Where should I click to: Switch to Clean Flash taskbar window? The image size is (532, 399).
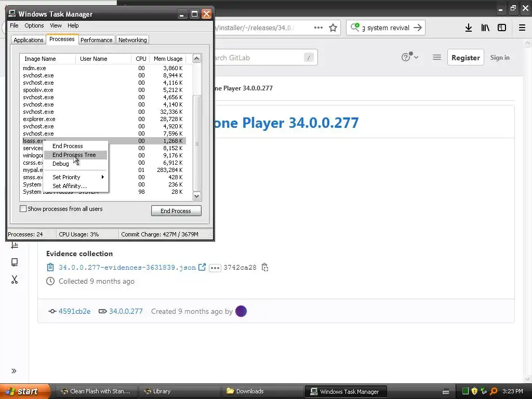96,391
